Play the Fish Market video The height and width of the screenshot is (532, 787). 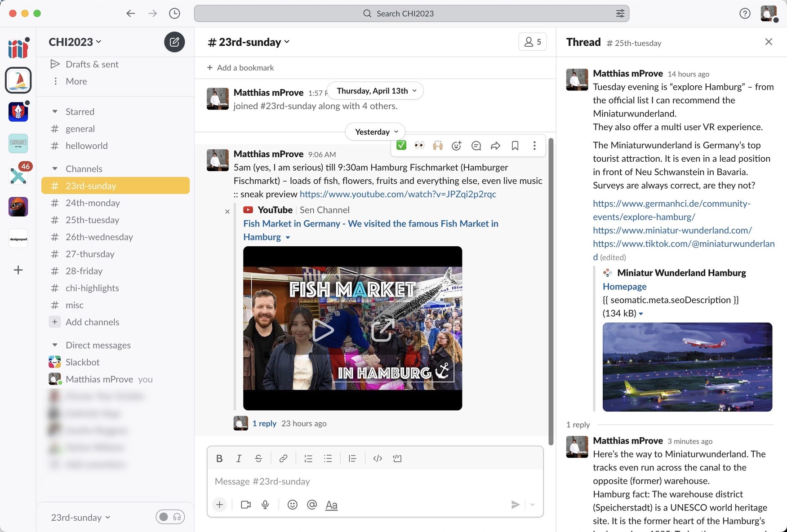point(323,330)
